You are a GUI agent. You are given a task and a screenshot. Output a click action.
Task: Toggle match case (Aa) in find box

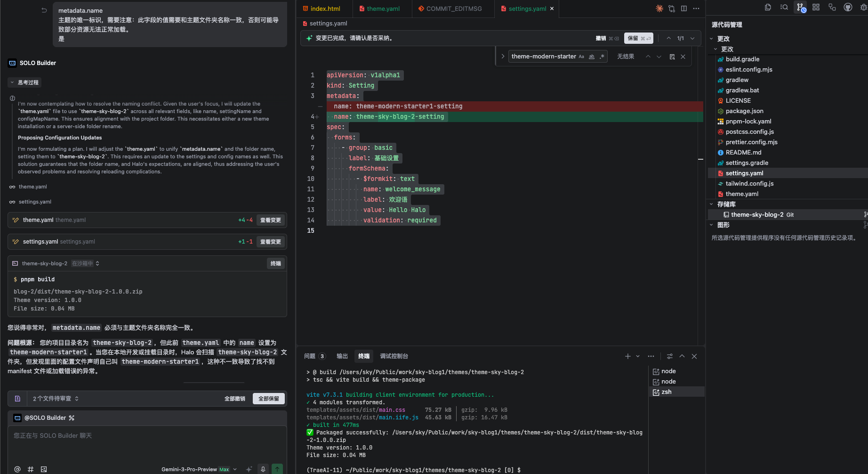coord(581,57)
